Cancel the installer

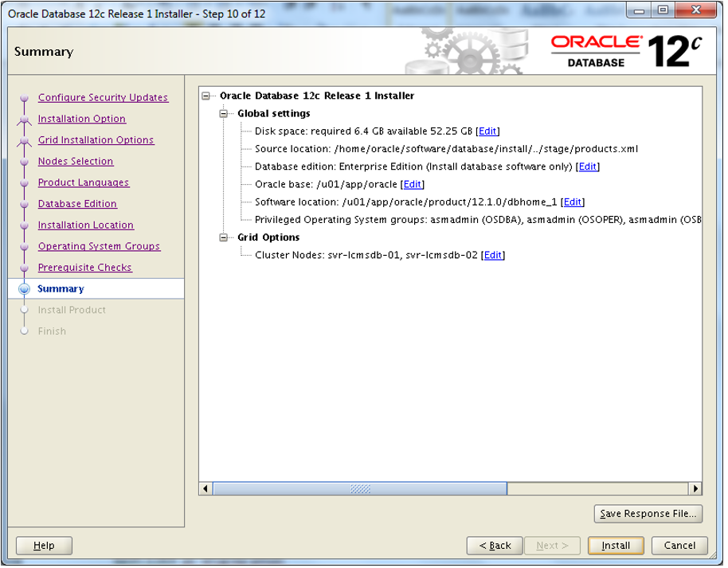tap(679, 546)
